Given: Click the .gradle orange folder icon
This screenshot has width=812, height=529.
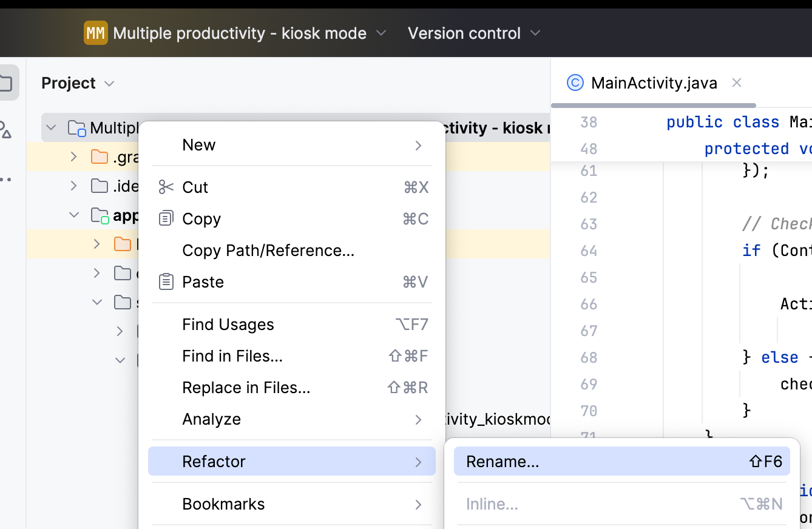Looking at the screenshot, I should (x=99, y=157).
